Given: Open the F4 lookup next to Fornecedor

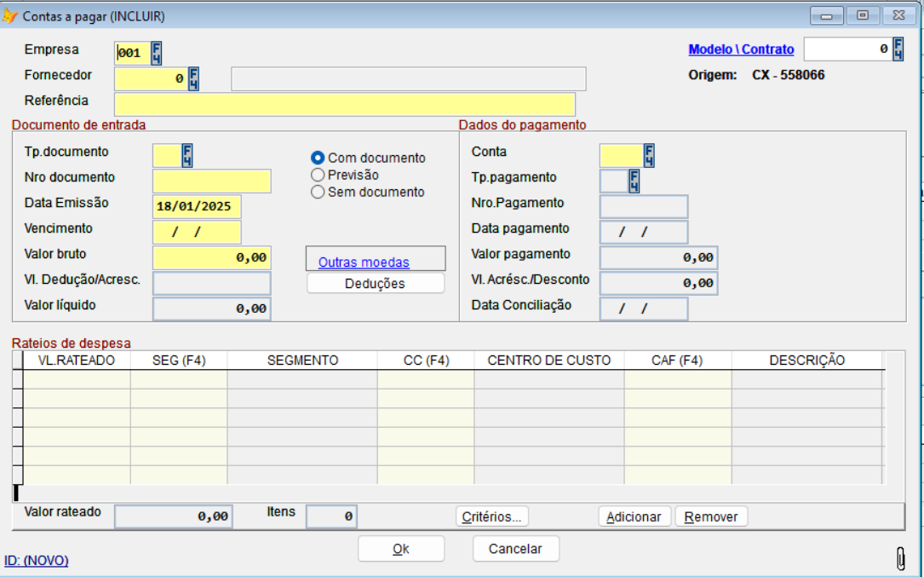Looking at the screenshot, I should 193,79.
